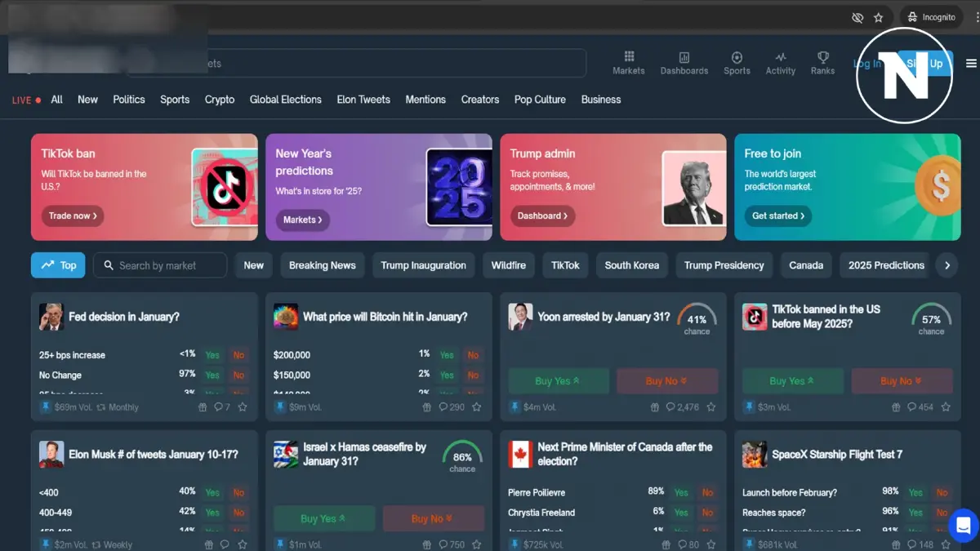Open gift icon on Bitcoin price card

425,407
